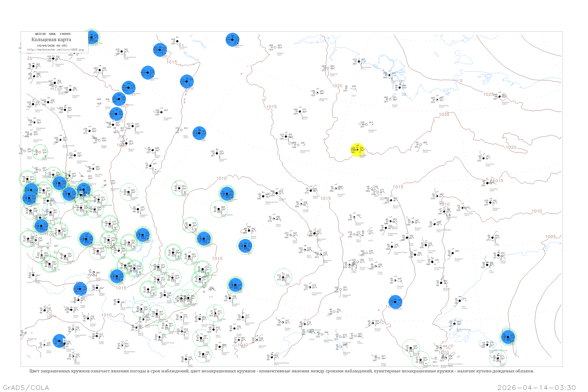Select the Верхоянск station circle

tap(421, 145)
